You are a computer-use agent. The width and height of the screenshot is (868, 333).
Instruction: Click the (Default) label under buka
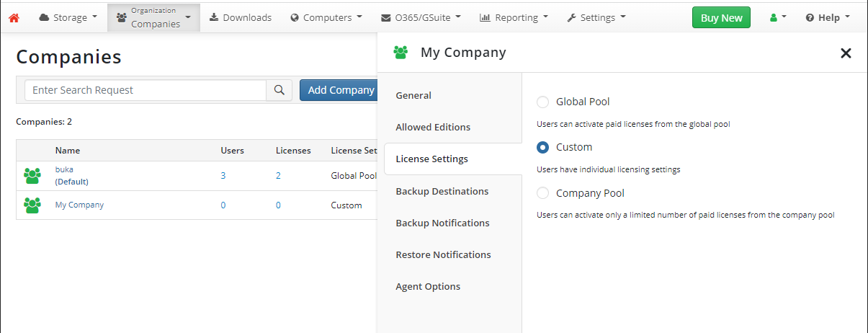(x=72, y=182)
